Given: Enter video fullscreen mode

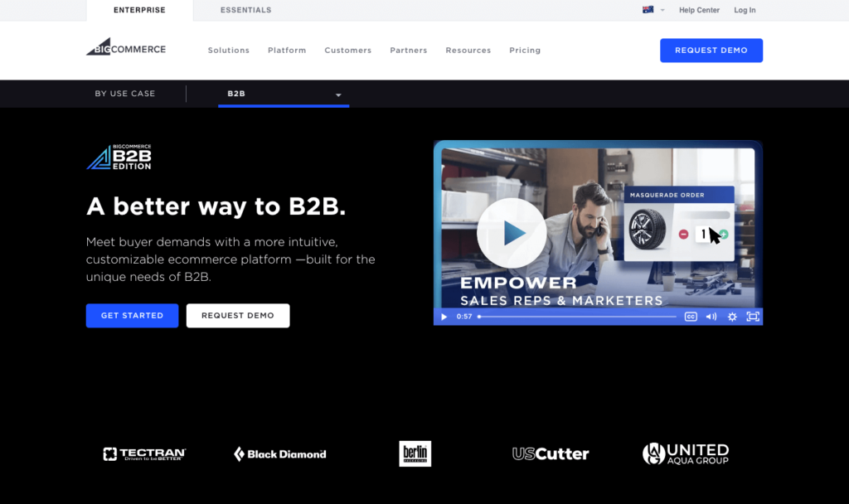Looking at the screenshot, I should point(753,317).
